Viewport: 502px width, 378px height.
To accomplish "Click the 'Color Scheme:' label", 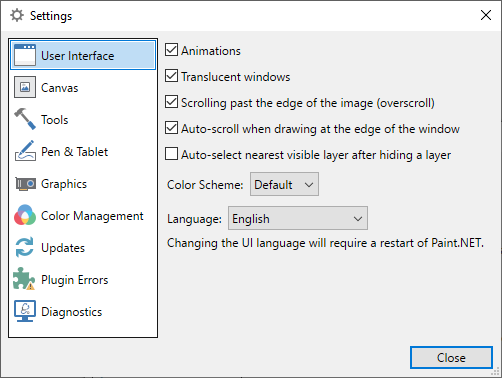I will click(x=205, y=185).
